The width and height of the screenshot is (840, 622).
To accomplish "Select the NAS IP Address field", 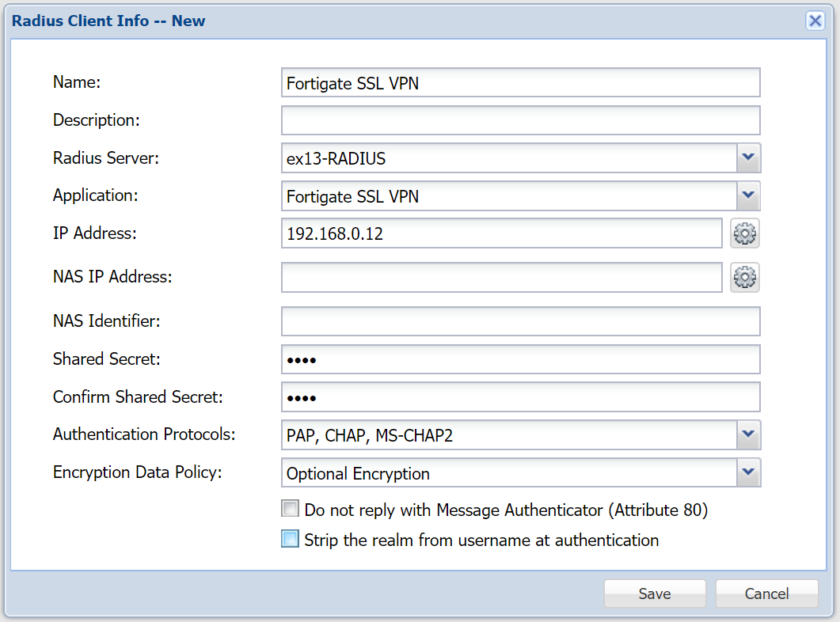I will pos(501,277).
